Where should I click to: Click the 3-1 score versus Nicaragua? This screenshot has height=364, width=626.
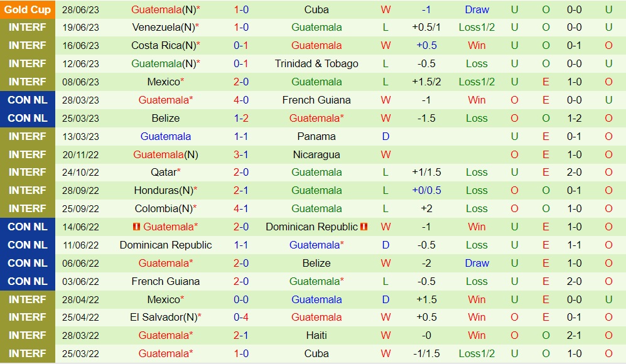(x=241, y=154)
